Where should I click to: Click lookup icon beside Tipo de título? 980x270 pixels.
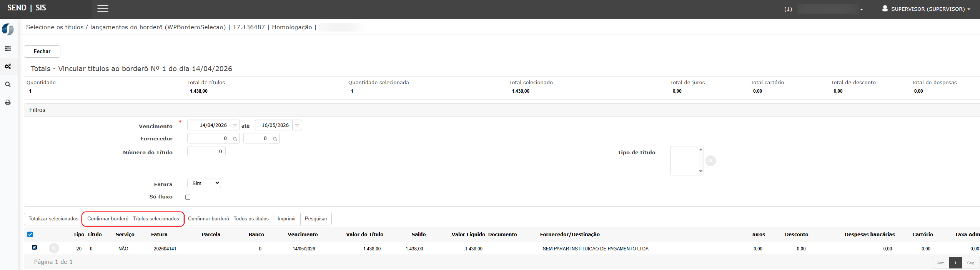(710, 161)
